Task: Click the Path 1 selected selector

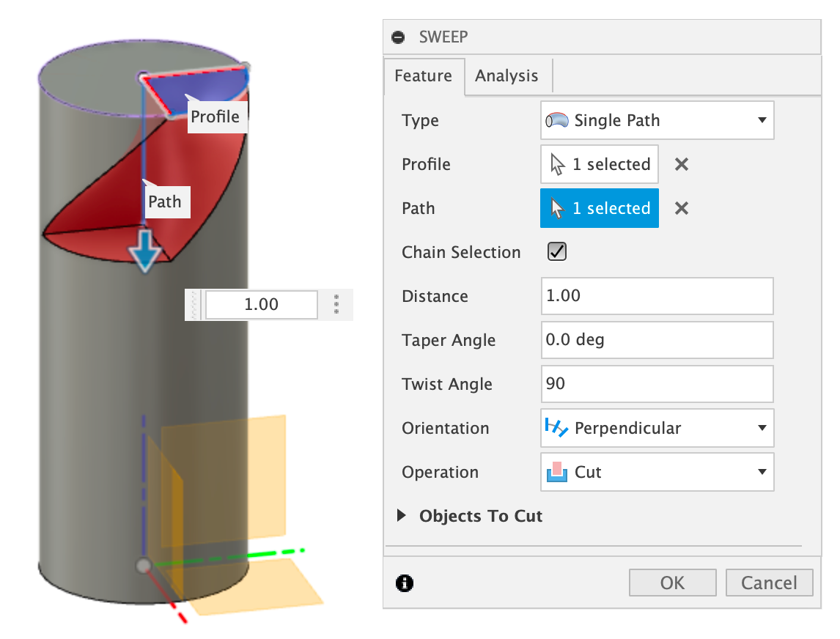Action: click(600, 208)
